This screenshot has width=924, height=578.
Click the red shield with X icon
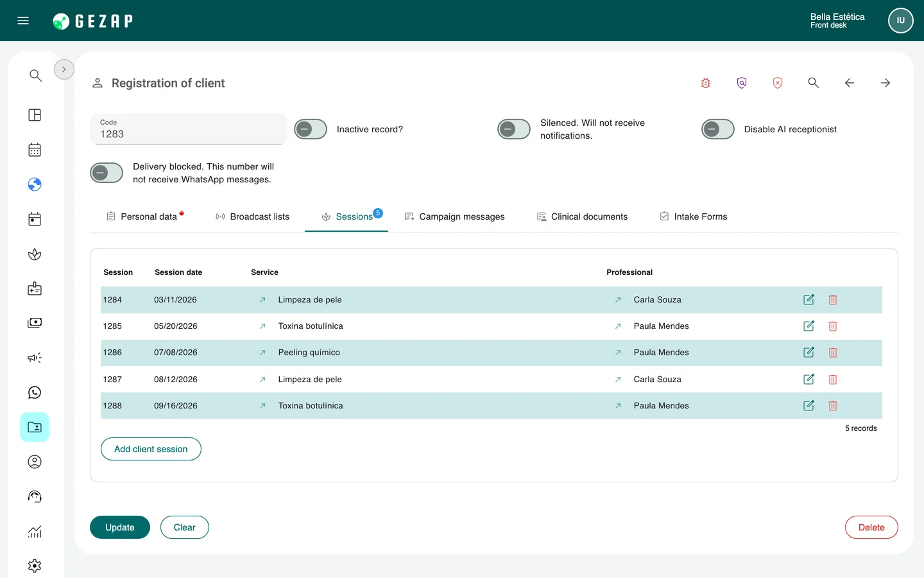coord(778,83)
